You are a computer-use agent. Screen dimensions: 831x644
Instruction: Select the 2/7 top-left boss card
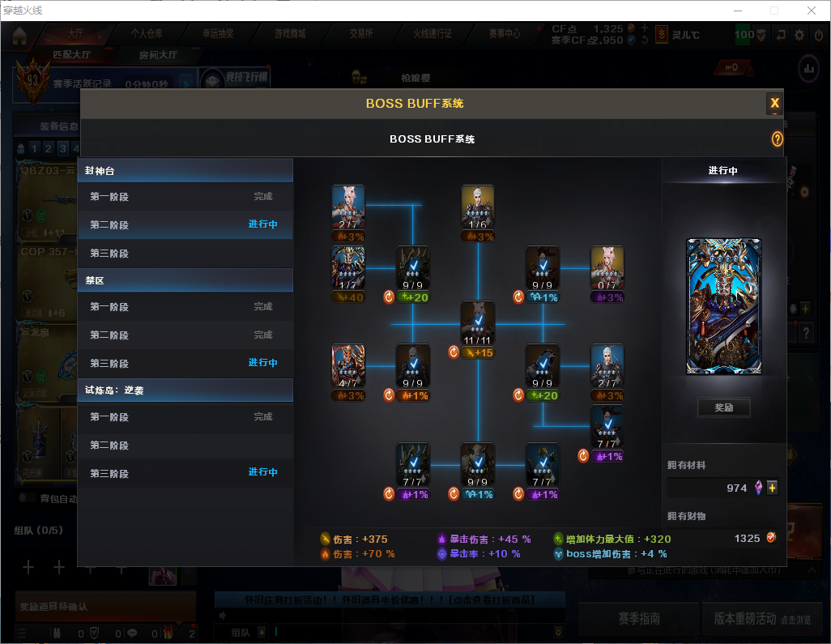(x=348, y=207)
